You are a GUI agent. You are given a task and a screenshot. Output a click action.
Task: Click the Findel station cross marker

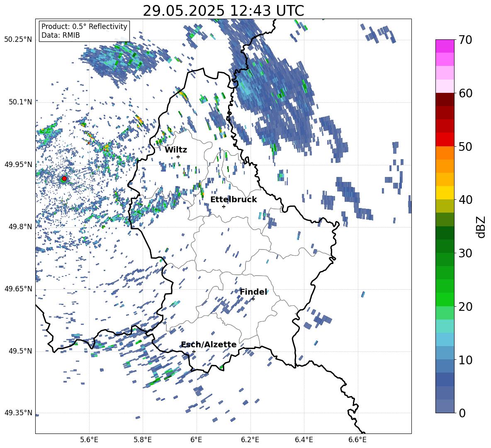coord(253,299)
